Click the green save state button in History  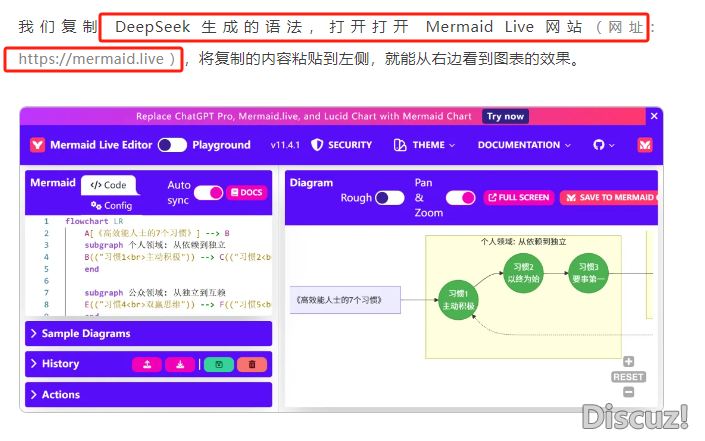click(x=218, y=365)
